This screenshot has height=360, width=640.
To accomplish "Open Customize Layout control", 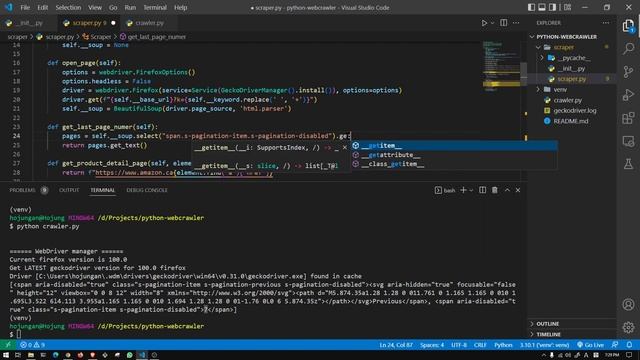I will [567, 7].
